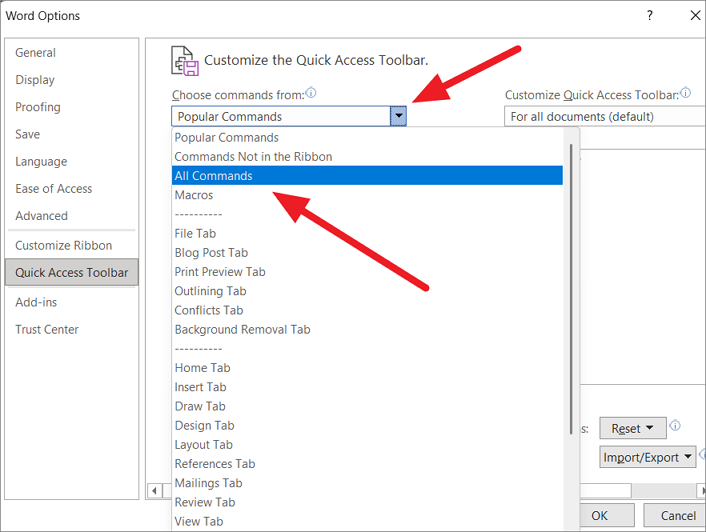Screen dimensions: 706x532
Task: Select Commands Not in the Ribbon
Action: point(367,157)
